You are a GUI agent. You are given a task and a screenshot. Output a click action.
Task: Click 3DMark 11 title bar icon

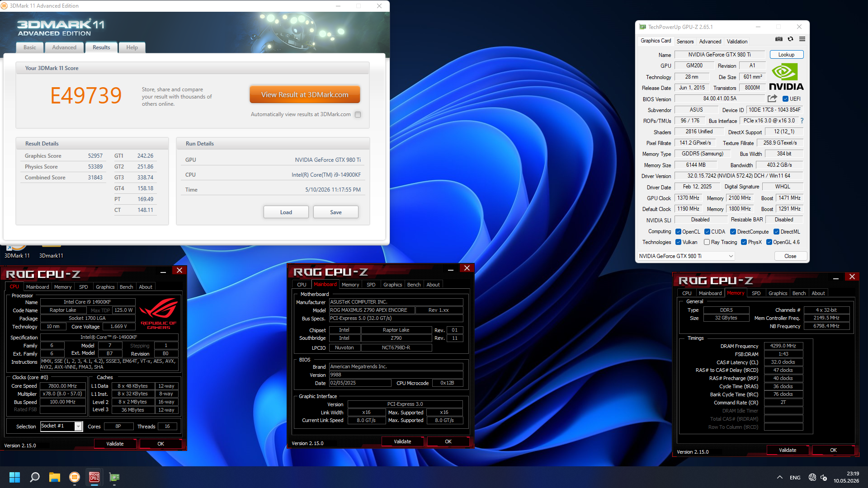click(4, 6)
